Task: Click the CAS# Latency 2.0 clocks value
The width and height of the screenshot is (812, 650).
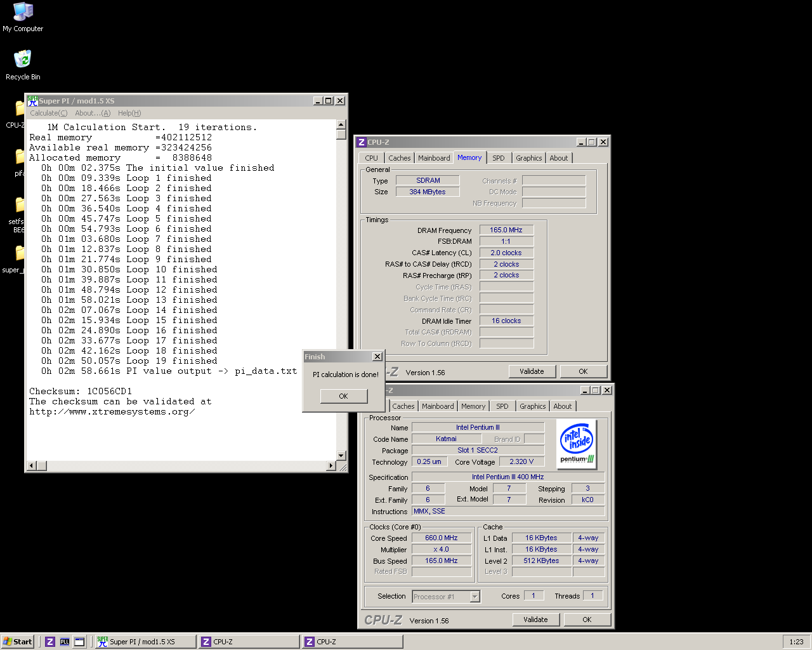Action: (506, 253)
